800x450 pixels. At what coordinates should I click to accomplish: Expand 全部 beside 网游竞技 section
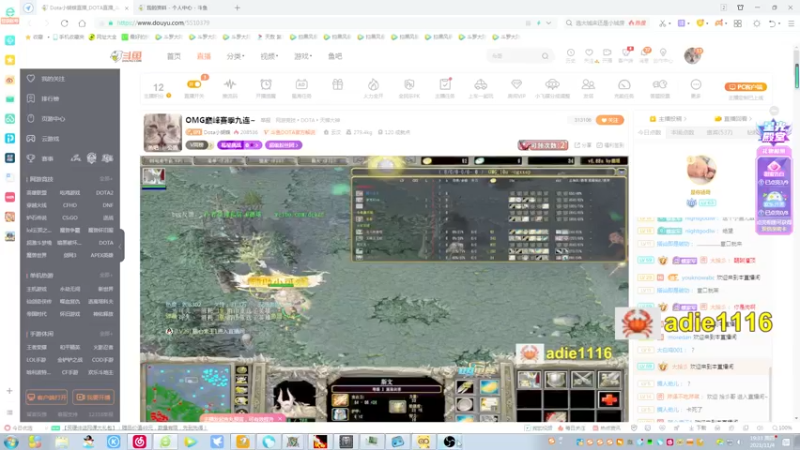[x=106, y=179]
